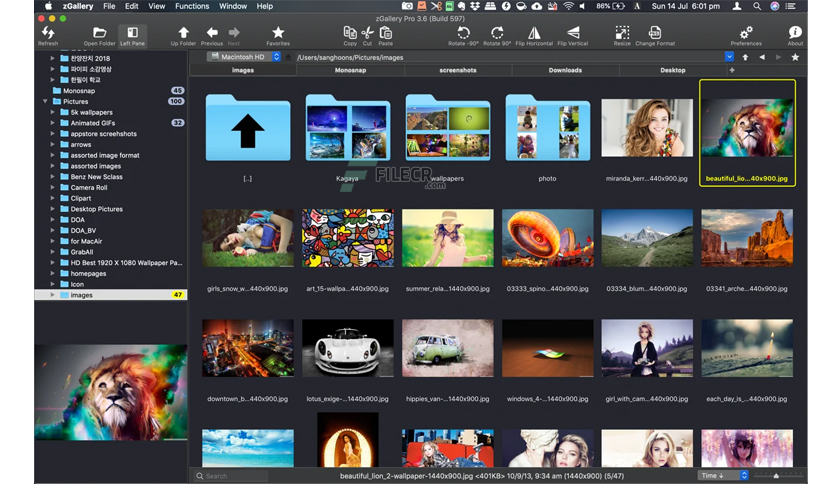Rotate image 90° clockwise

pyautogui.click(x=497, y=36)
